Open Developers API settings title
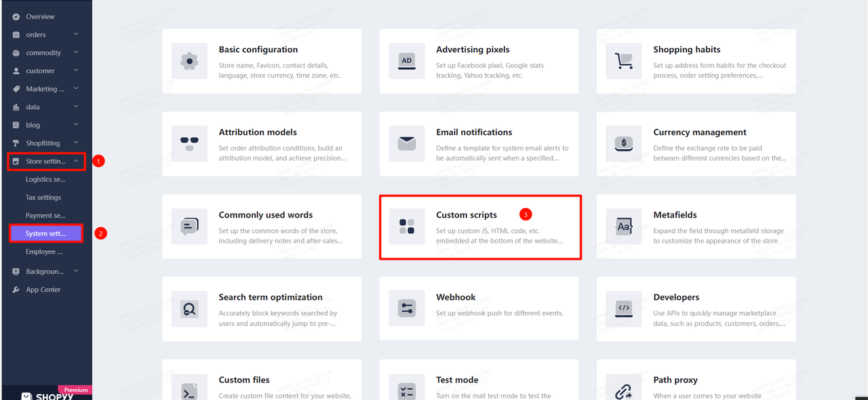 [676, 297]
